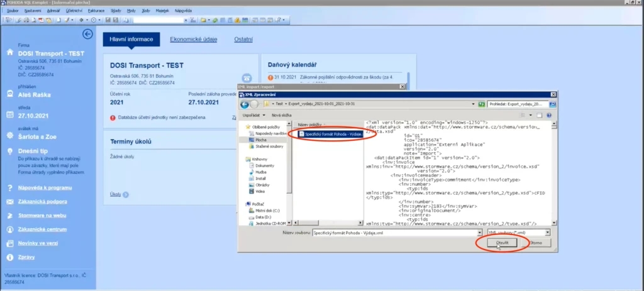Click the preview pane toggle icon in dialog
This screenshot has height=291, width=644.
[x=539, y=116]
